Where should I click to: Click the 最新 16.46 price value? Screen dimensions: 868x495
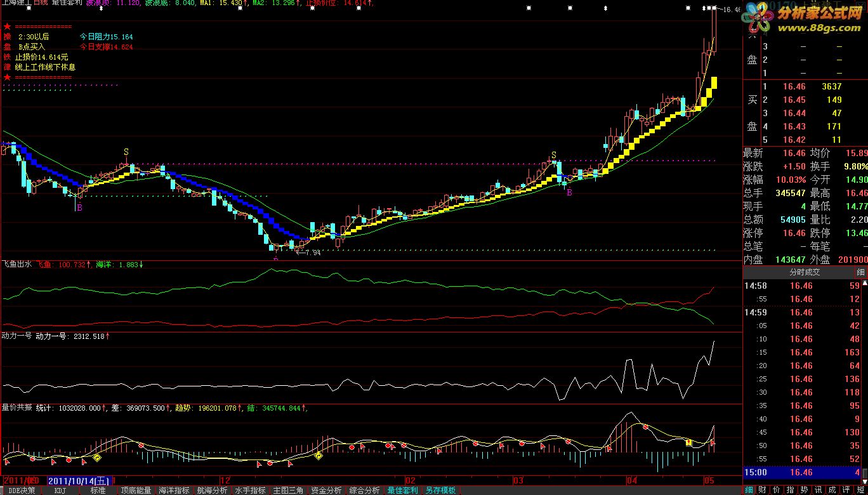[x=793, y=153]
